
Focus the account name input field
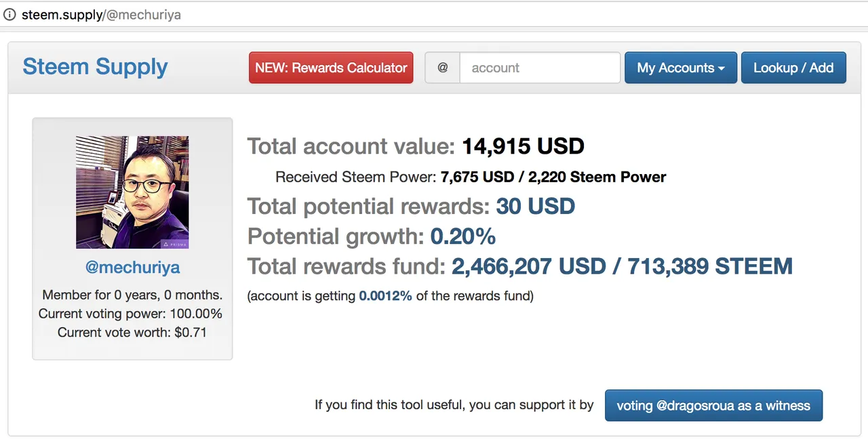click(x=539, y=68)
